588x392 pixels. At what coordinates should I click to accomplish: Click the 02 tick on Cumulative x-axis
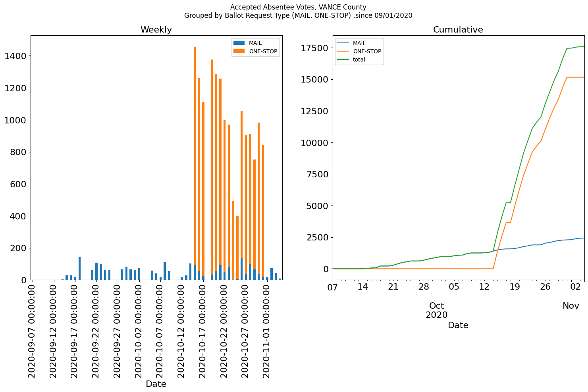tap(576, 286)
